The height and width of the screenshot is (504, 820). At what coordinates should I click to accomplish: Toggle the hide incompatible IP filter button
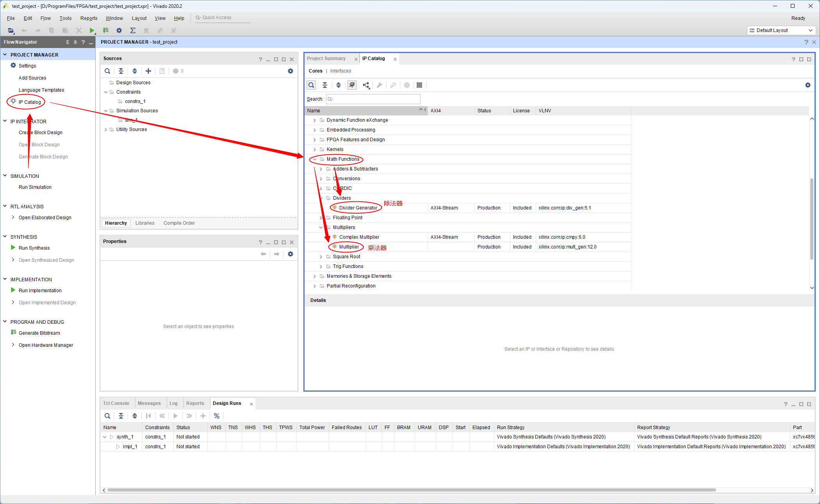352,85
